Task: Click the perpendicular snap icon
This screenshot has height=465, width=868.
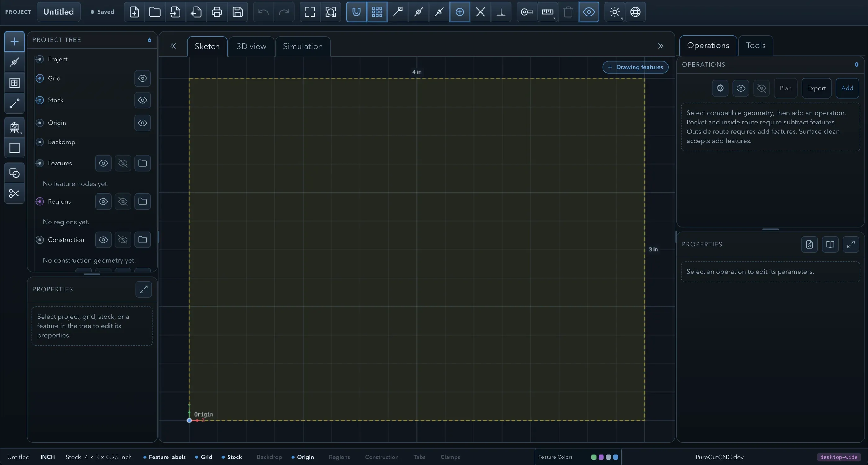Action: pyautogui.click(x=501, y=12)
